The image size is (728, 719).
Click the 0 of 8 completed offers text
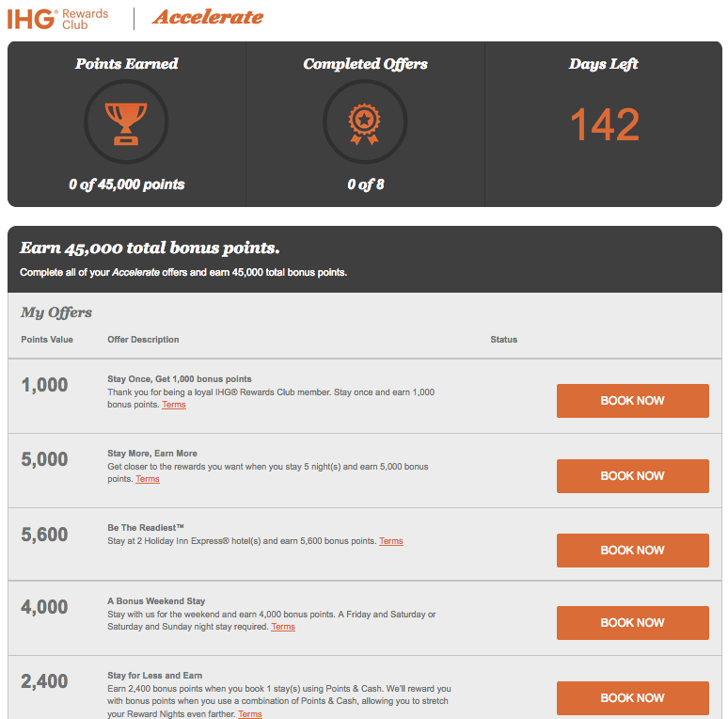tap(365, 184)
